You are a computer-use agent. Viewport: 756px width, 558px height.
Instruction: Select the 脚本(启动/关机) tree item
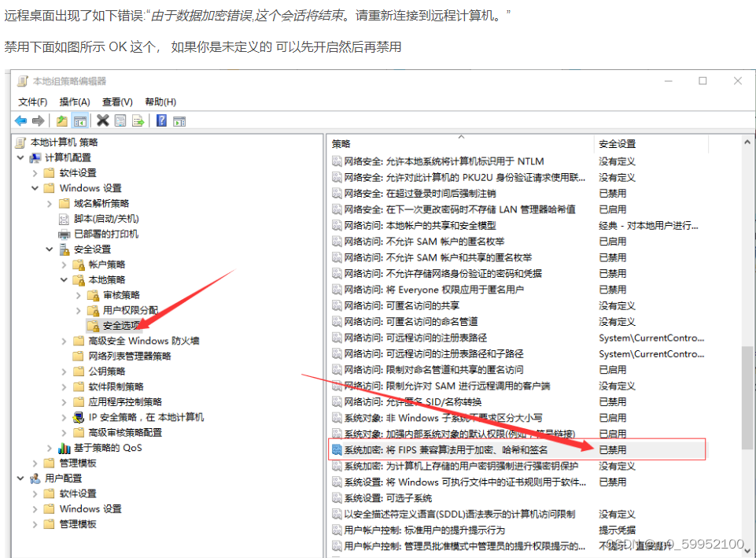[x=106, y=219]
